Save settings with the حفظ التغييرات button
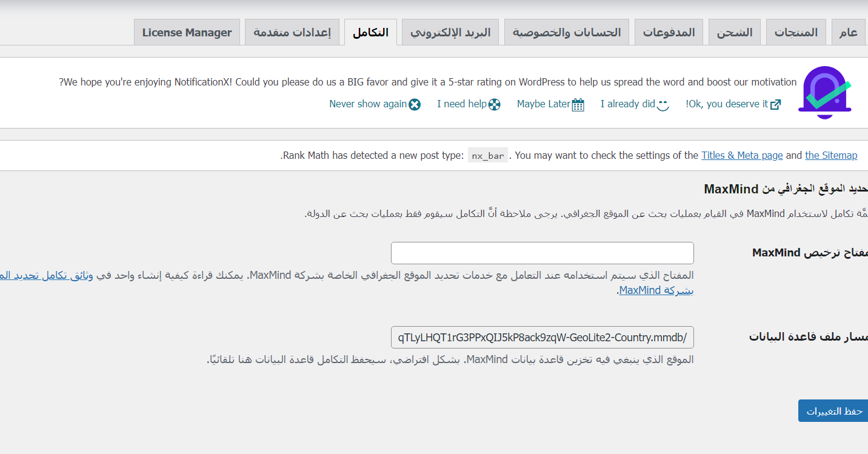Screen dimensions: 868x454 click(833, 411)
